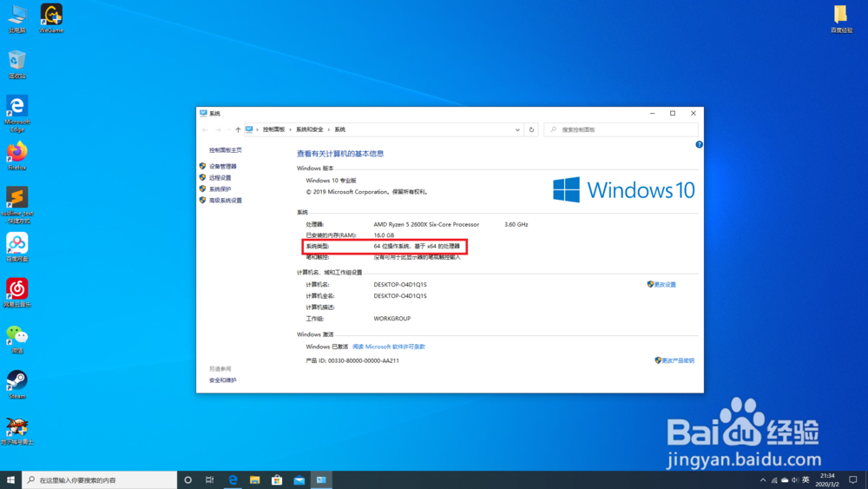Click the taskbar search box
The width and height of the screenshot is (868, 489).
coord(100,479)
